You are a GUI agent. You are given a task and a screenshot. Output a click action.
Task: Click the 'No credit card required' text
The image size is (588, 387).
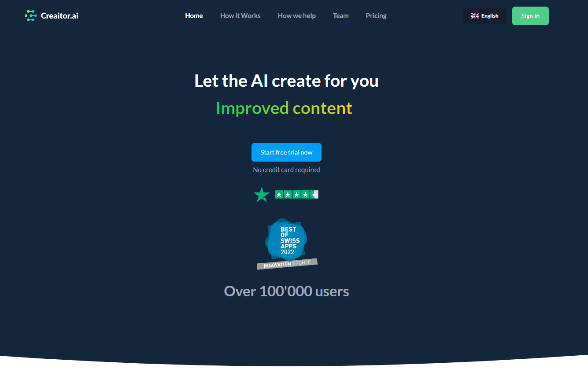(x=286, y=170)
